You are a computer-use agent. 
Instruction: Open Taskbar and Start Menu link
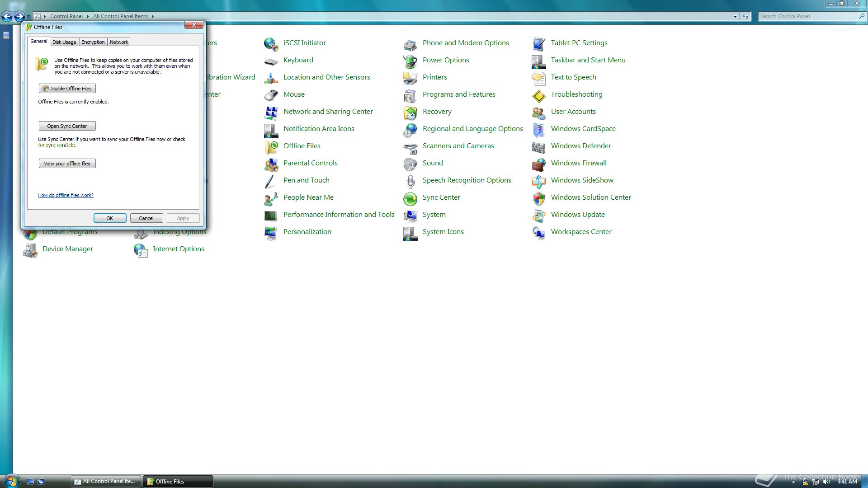click(x=588, y=60)
